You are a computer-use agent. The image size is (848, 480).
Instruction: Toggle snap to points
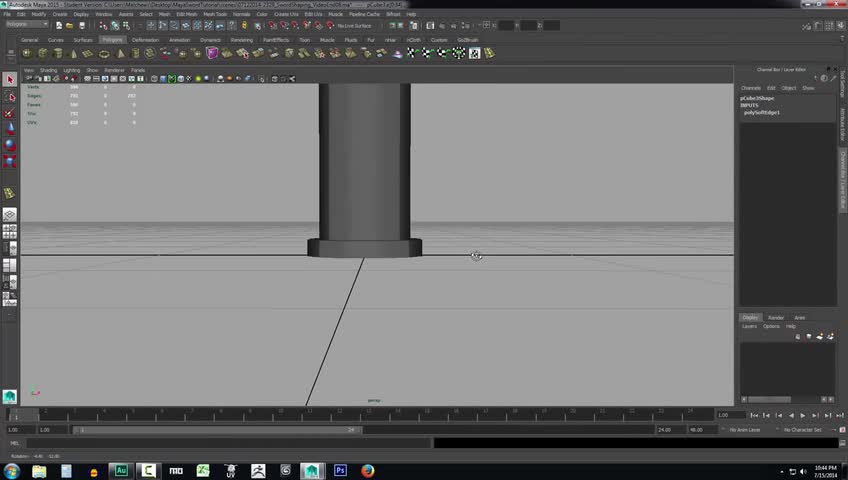coord(295,25)
